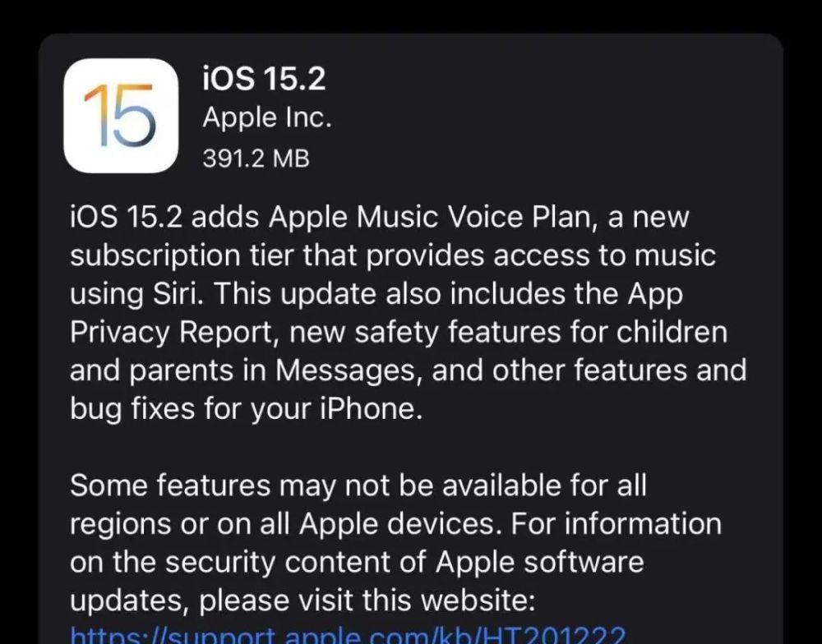
Task: Tap the iOS 15 update icon
Action: 121,116
